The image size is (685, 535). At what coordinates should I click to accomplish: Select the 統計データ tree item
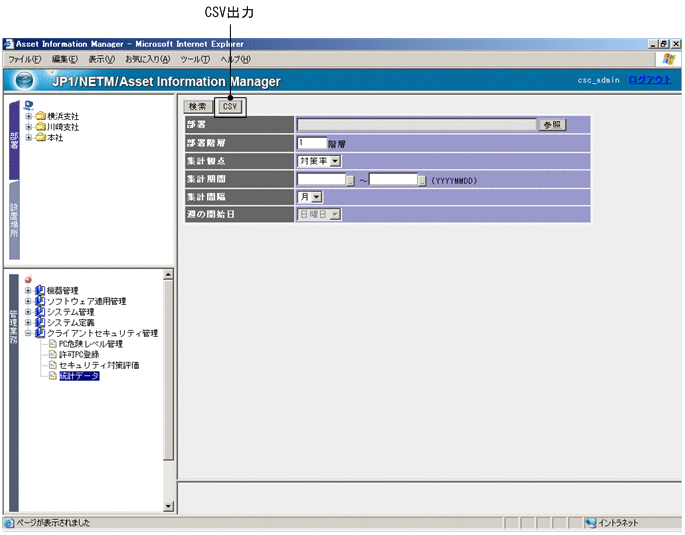(79, 376)
